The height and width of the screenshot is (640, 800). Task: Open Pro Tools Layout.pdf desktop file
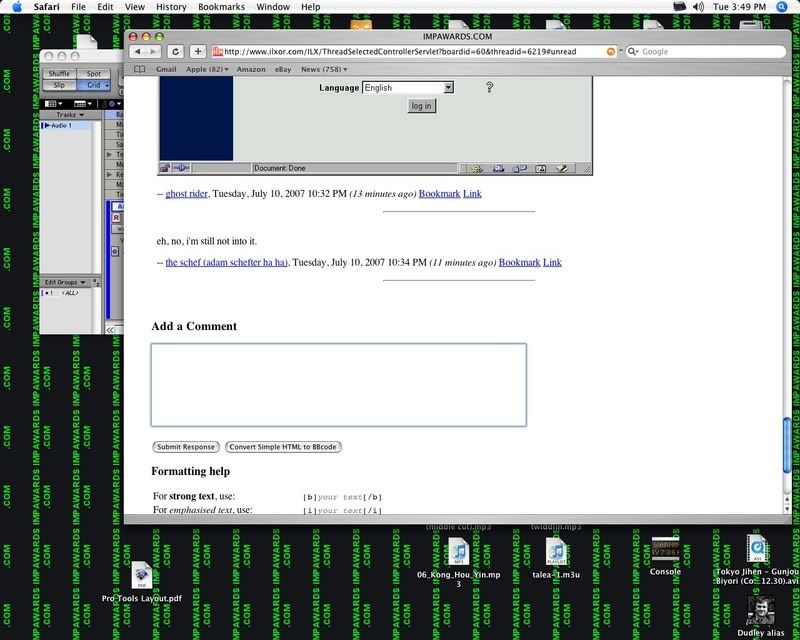[141, 576]
